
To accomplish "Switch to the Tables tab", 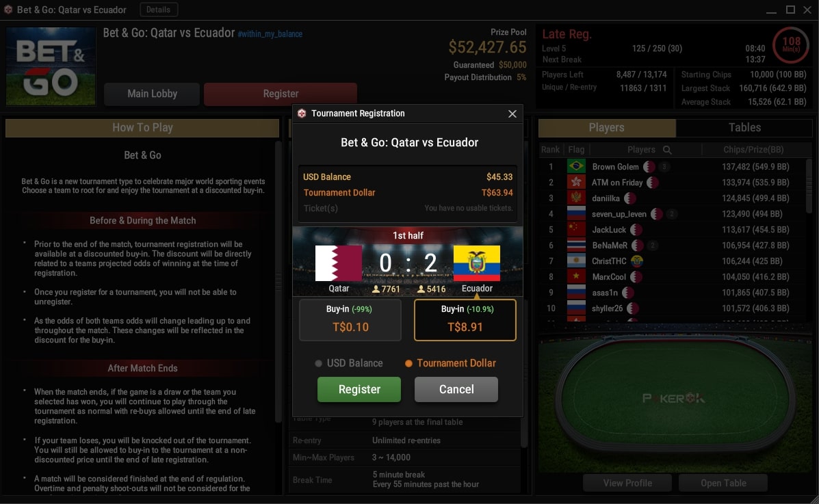I will [744, 127].
